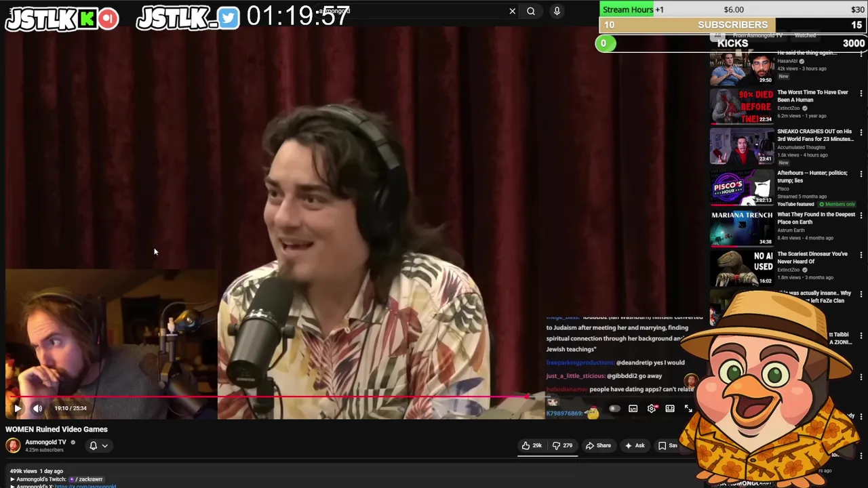Mute the video using the speaker icon
The height and width of the screenshot is (488, 868).
pos(38,408)
